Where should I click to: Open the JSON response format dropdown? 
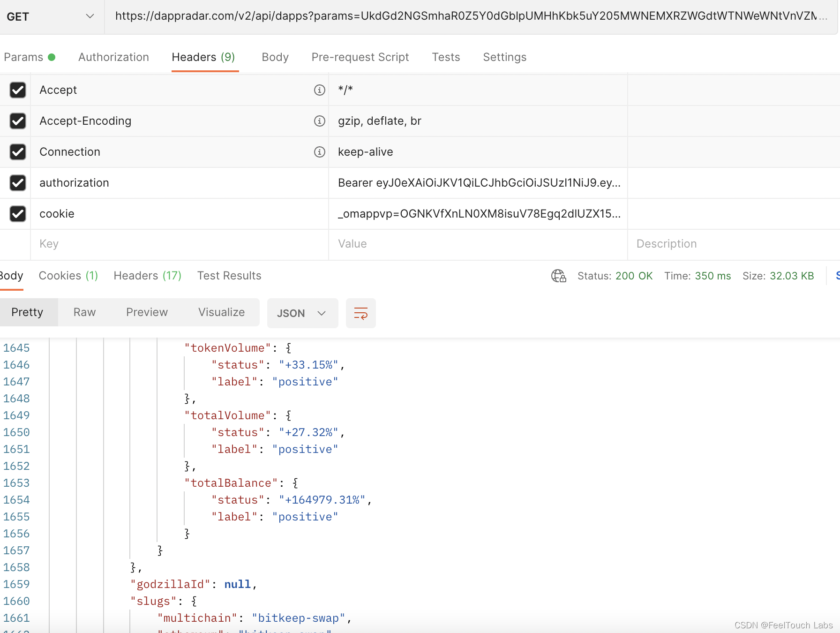tap(302, 313)
